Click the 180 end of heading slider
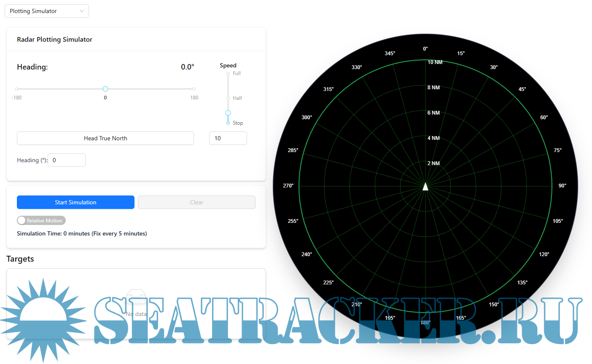Image resolution: width=592 pixels, height=364 pixels. [x=194, y=89]
